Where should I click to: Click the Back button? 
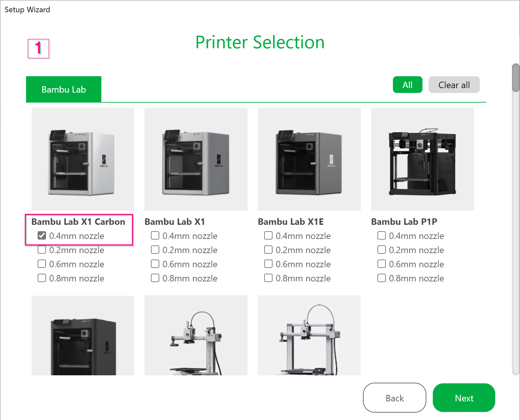pos(395,398)
